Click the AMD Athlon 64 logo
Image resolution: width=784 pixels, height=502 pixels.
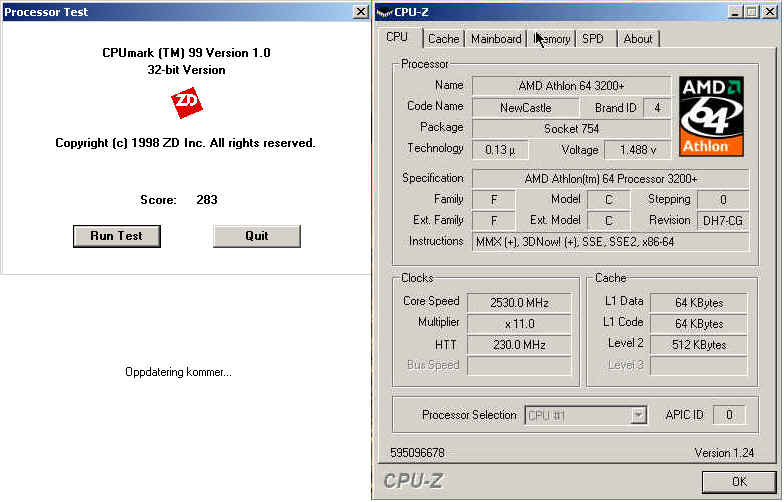pos(711,116)
